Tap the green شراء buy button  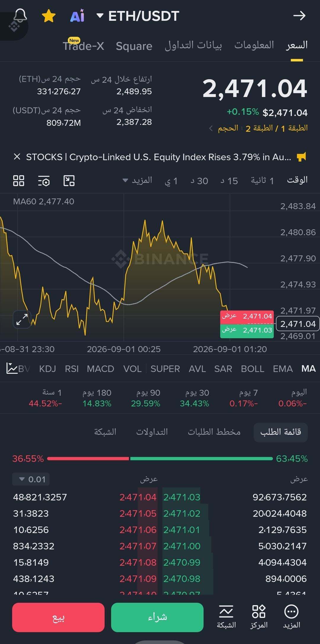(x=157, y=617)
